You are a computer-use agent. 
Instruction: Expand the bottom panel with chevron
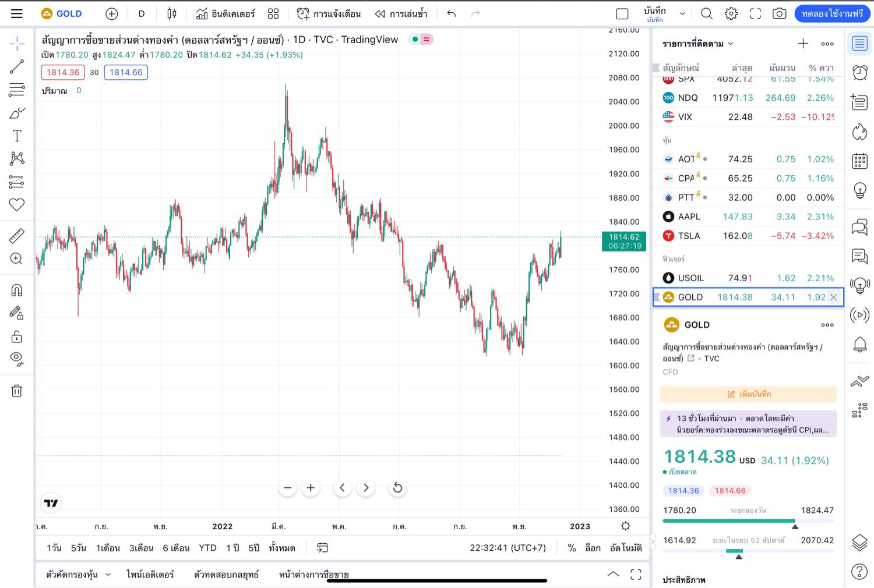click(x=613, y=574)
